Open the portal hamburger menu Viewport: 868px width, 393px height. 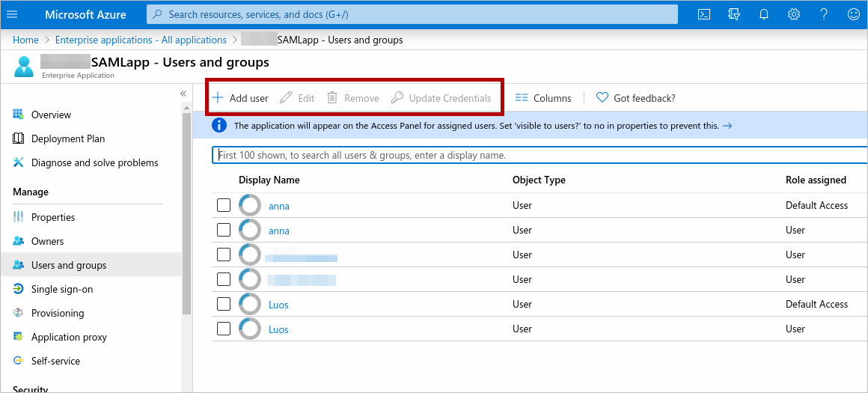(x=12, y=14)
